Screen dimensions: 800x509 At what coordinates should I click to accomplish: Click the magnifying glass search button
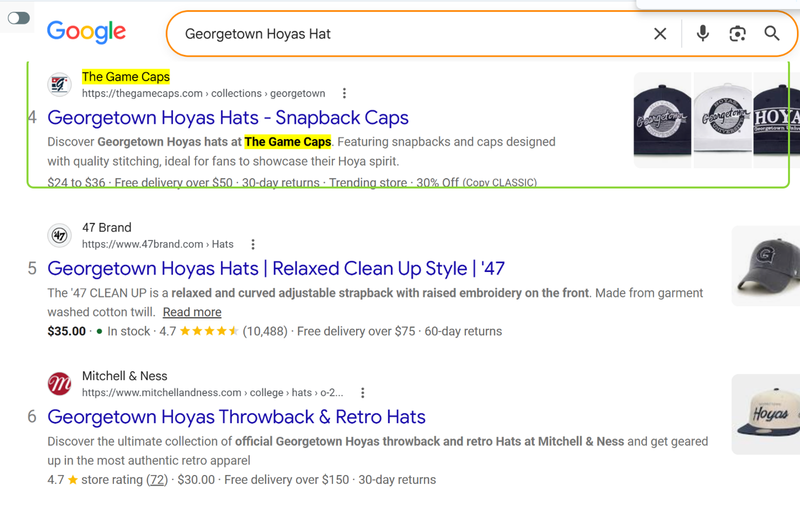click(772, 34)
